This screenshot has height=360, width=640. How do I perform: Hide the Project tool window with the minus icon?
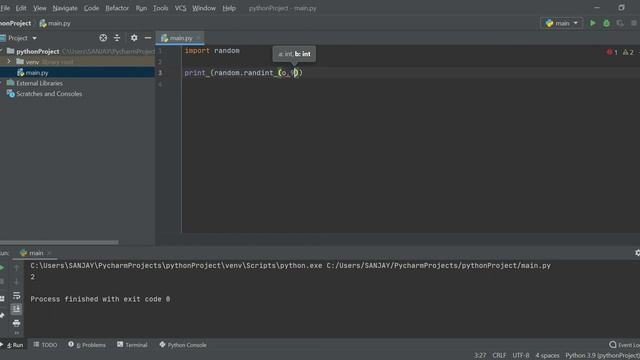[148, 38]
